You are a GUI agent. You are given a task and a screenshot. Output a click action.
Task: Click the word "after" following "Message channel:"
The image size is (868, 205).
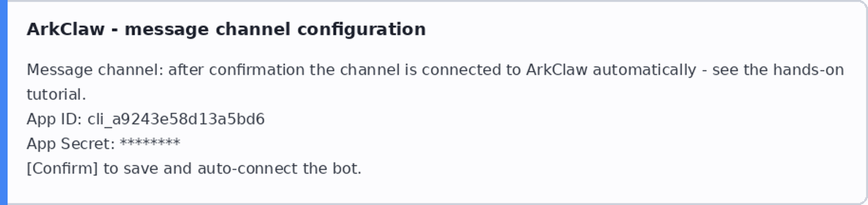(x=186, y=70)
